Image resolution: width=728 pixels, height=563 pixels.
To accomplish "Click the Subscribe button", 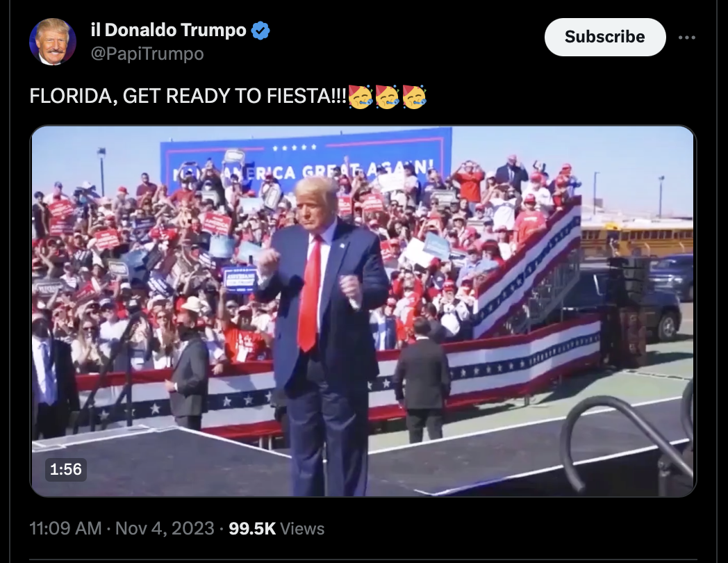I will tap(605, 37).
